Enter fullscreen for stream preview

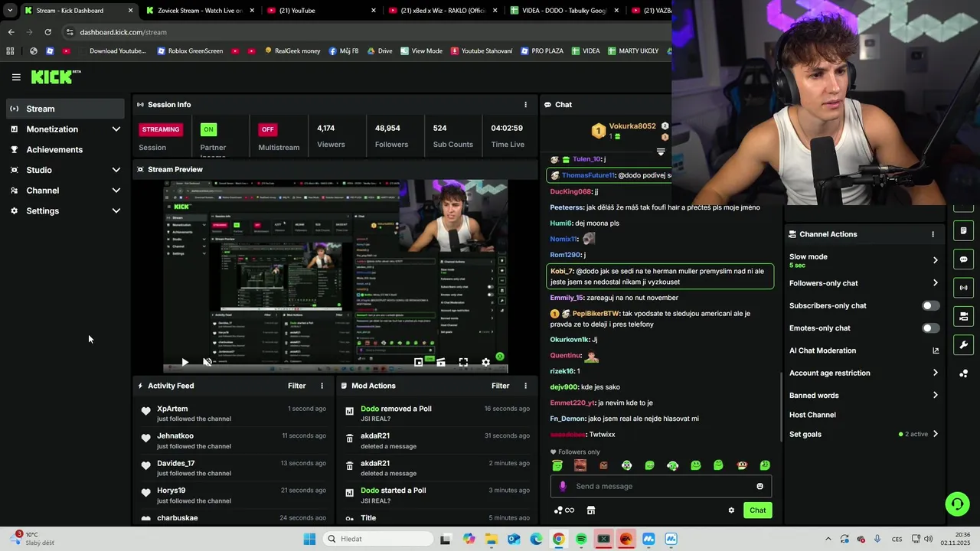tap(463, 362)
